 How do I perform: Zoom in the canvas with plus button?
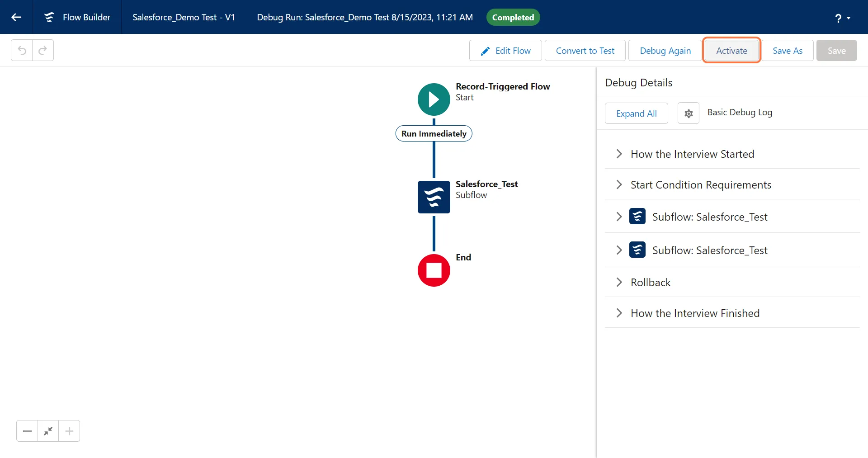[x=69, y=431]
